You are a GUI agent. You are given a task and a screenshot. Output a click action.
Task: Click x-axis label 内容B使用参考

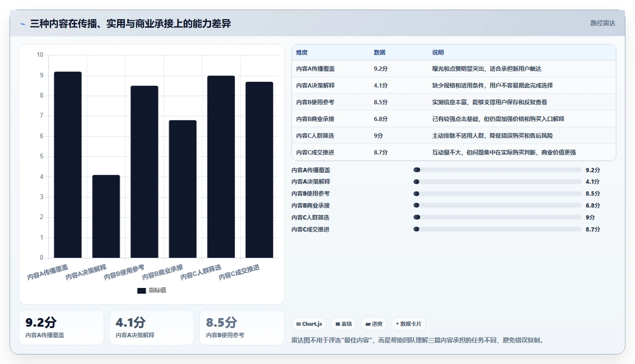(x=124, y=272)
